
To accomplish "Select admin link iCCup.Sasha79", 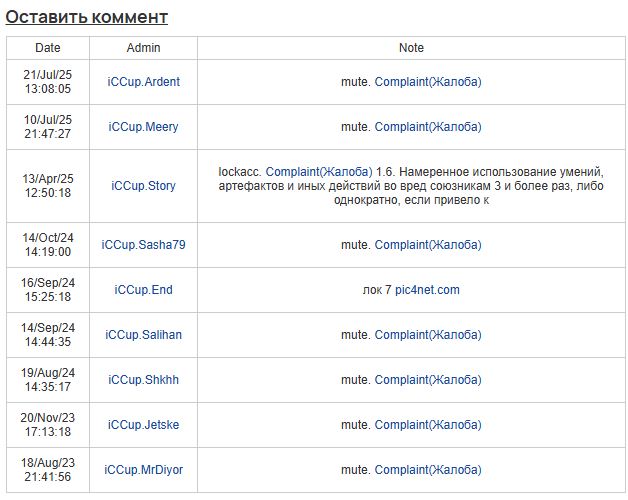I will coord(143,245).
